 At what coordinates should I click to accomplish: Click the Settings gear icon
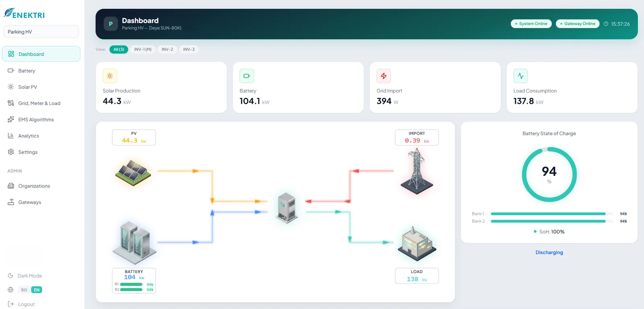(11, 152)
